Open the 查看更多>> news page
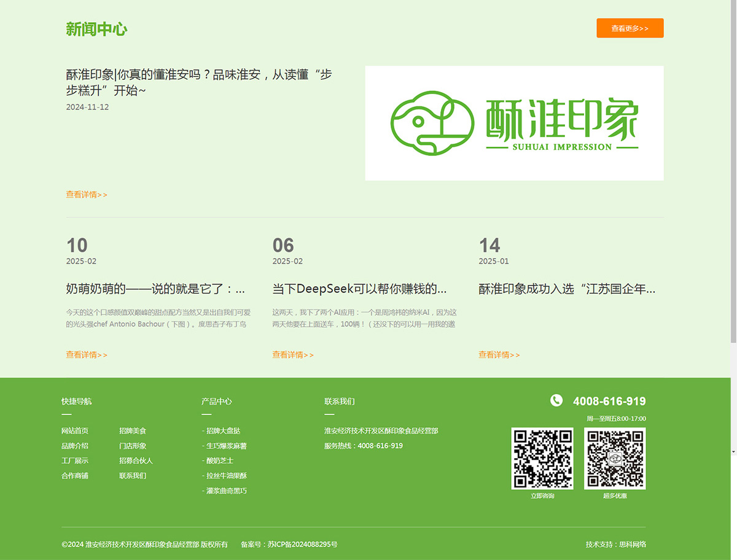Screen dimensions: 737x560 coord(630,28)
